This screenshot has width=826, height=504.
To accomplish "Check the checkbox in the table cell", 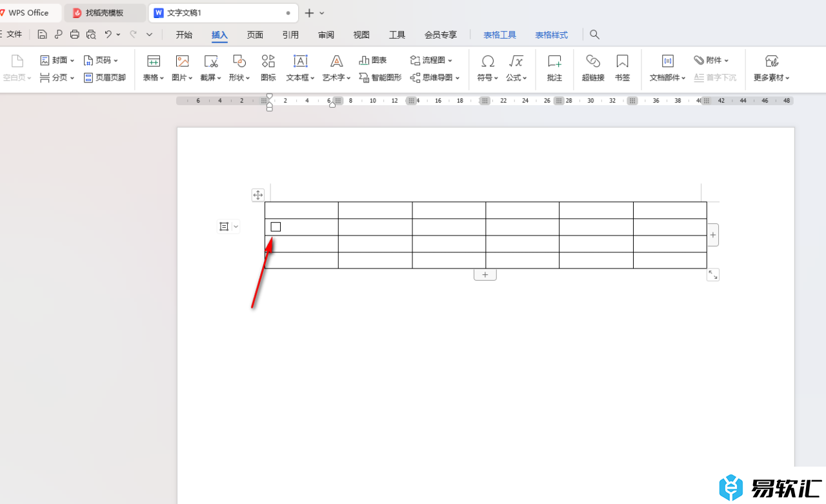I will tap(276, 227).
